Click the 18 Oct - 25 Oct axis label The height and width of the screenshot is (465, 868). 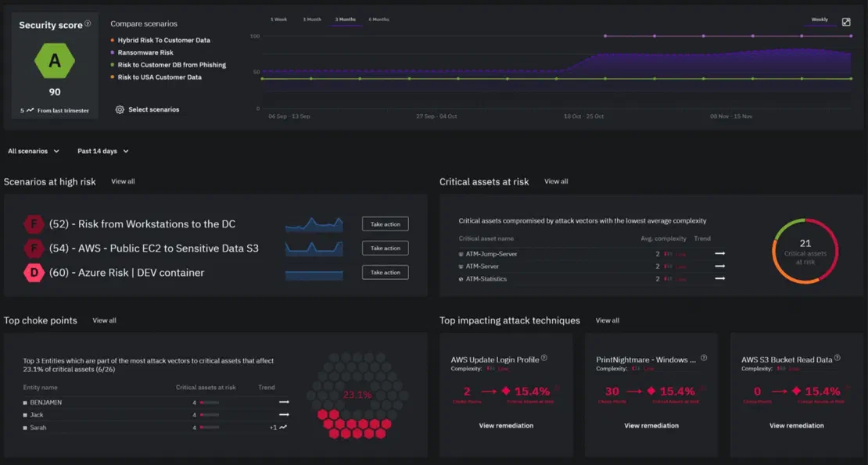click(x=583, y=116)
